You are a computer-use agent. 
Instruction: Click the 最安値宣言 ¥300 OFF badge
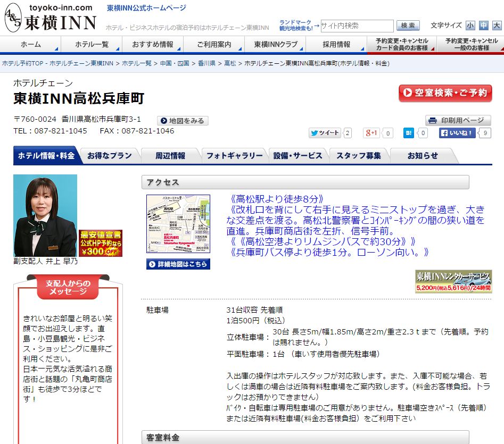pos(101,244)
